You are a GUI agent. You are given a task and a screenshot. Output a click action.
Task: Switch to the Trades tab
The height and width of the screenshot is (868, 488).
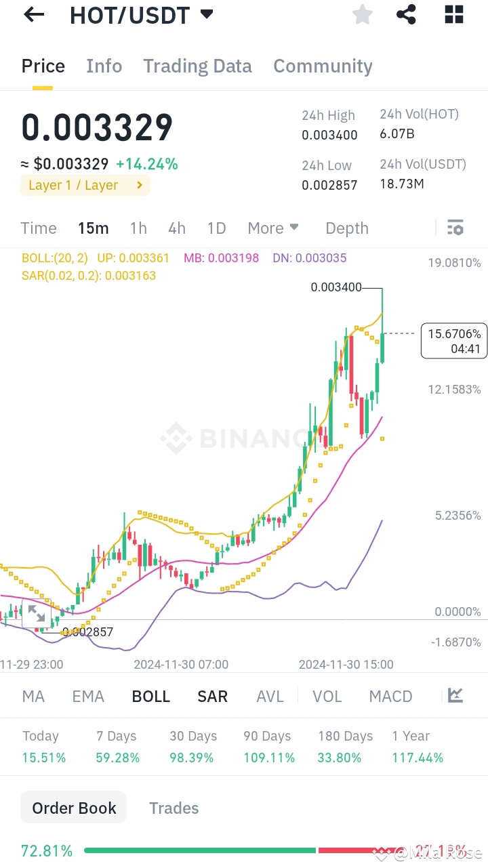[174, 808]
